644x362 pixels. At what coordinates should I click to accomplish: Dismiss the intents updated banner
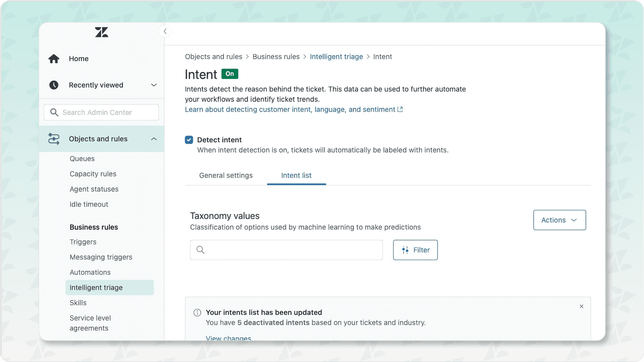coord(582,306)
